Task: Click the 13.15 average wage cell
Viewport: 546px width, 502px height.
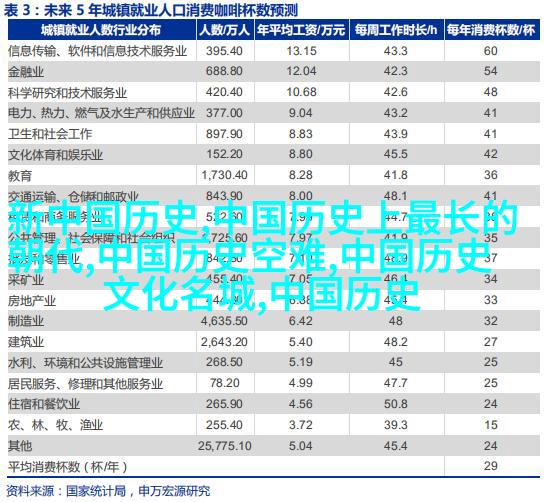Action: point(302,51)
